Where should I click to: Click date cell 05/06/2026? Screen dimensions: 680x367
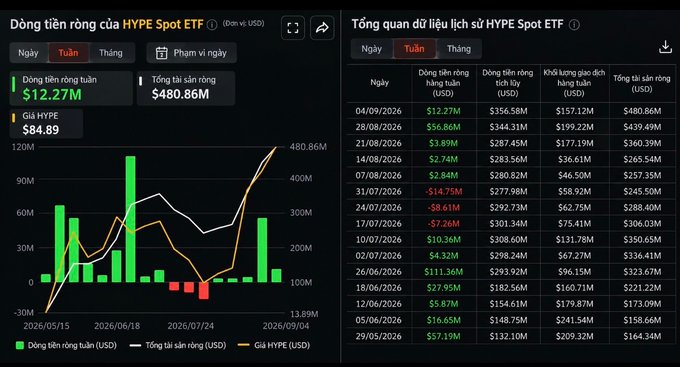pos(379,320)
